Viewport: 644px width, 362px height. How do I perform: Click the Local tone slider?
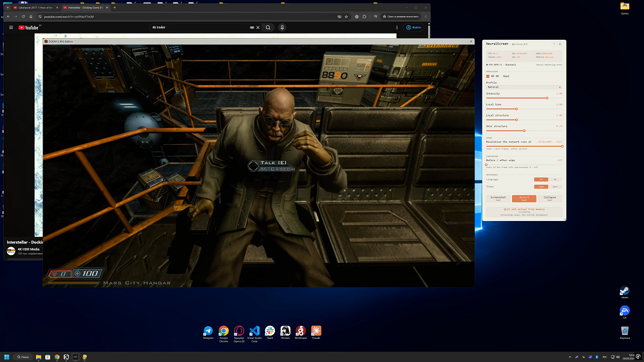click(x=524, y=109)
